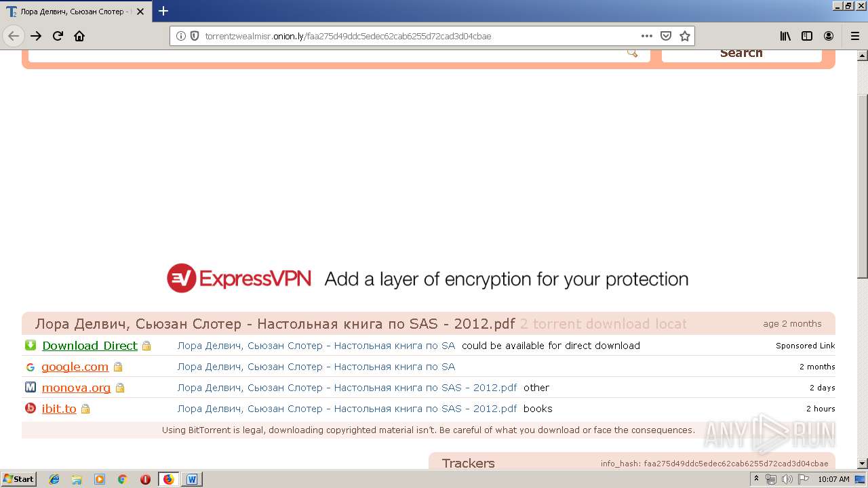
Task: Click the scrollbar up arrow
Action: point(862,55)
